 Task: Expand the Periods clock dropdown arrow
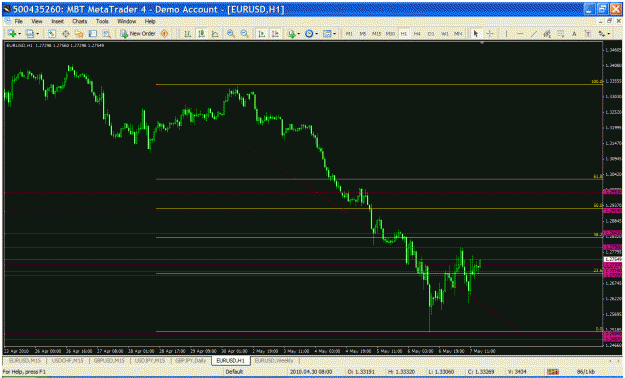click(x=316, y=34)
